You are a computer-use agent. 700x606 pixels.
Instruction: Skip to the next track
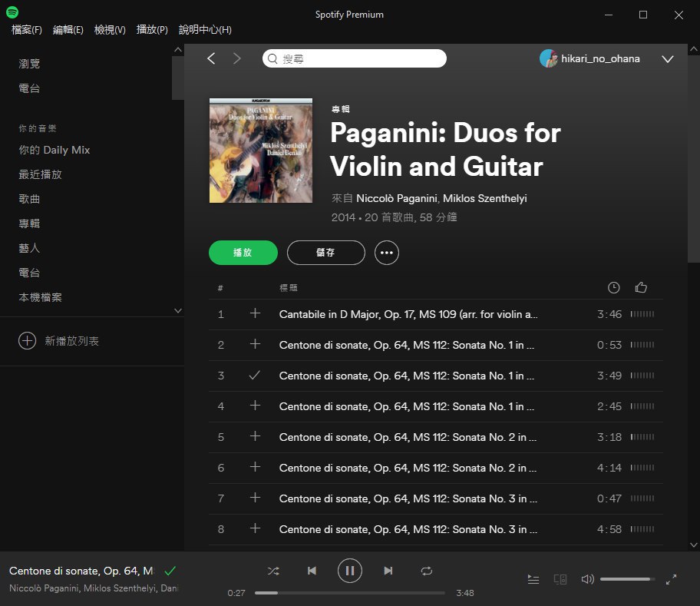point(388,571)
